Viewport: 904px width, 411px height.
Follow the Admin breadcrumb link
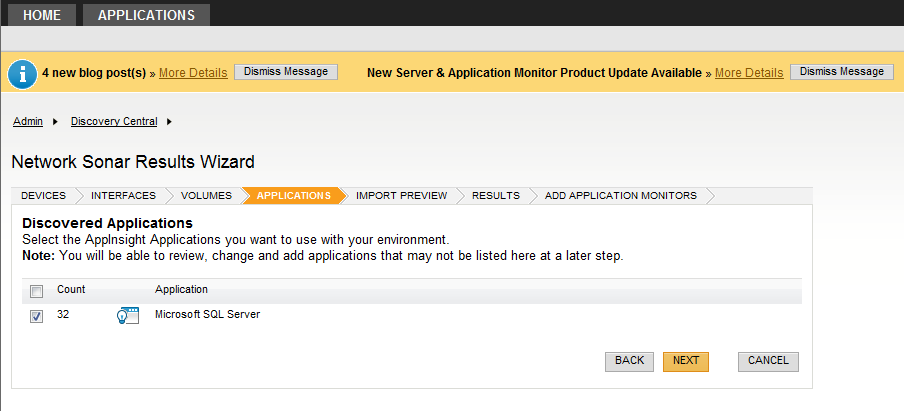click(x=28, y=122)
